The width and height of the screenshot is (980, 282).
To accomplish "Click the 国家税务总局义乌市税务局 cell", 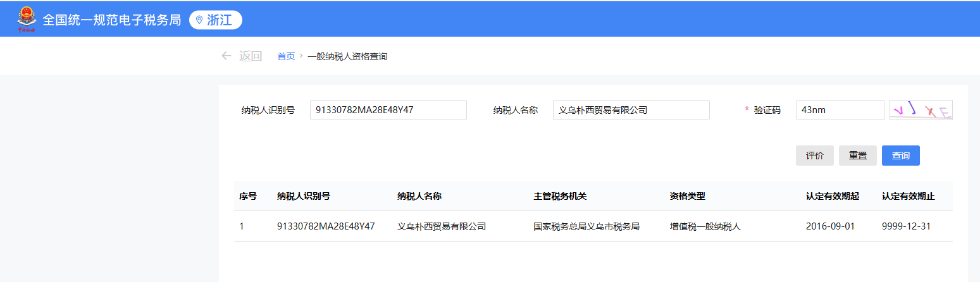I will point(586,226).
